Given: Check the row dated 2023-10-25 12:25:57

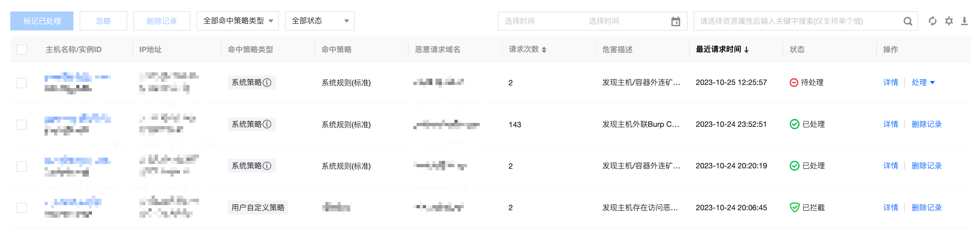Looking at the screenshot, I should click(22, 83).
